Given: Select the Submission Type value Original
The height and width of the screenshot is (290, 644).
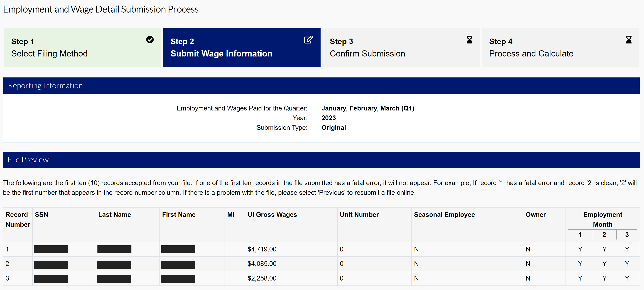Looking at the screenshot, I should (x=334, y=128).
